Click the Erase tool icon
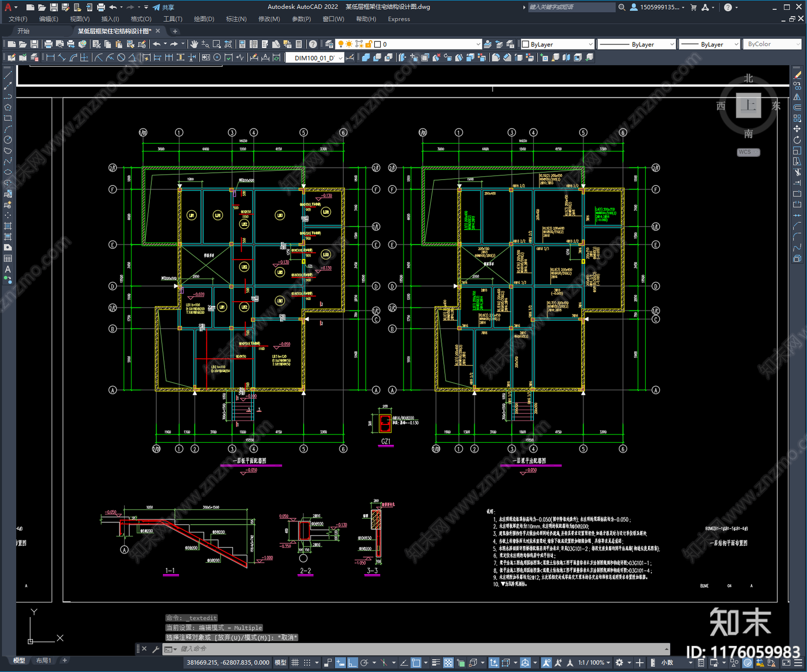The width and height of the screenshot is (807, 672). (797, 75)
